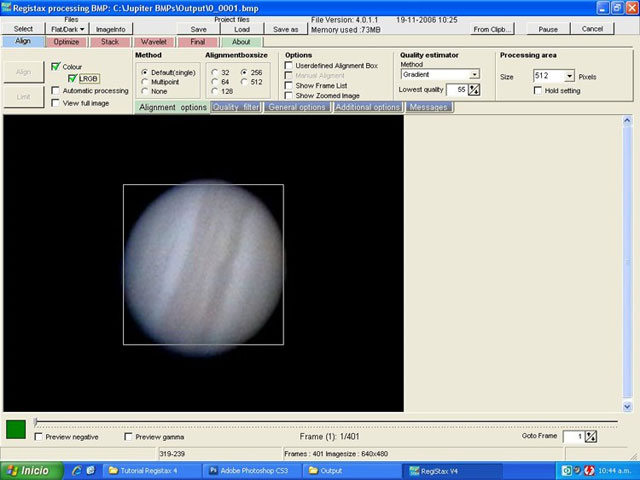This screenshot has width=640, height=480.
Task: Click the Lowest quality spinner icon
Action: click(474, 90)
